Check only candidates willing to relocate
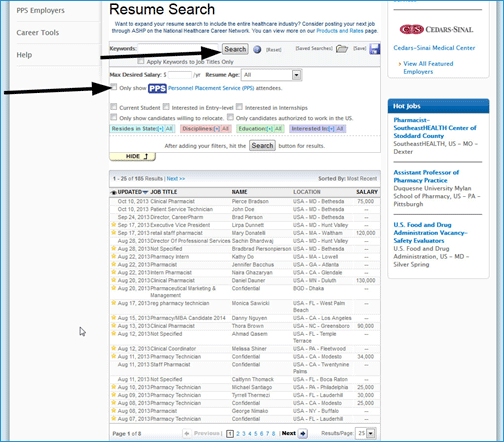The width and height of the screenshot is (504, 442). click(114, 117)
